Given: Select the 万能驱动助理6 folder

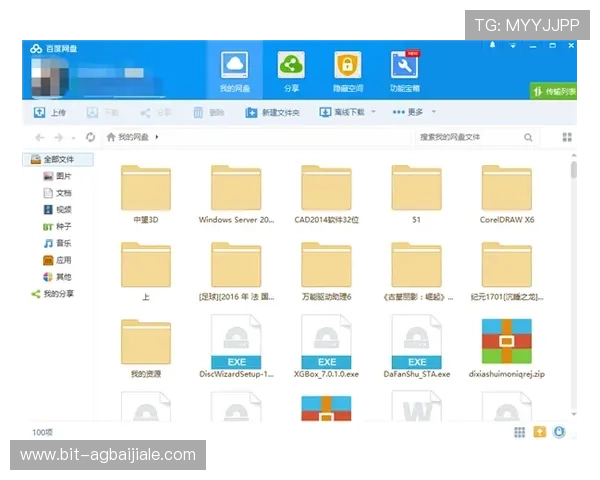Looking at the screenshot, I should [326, 271].
